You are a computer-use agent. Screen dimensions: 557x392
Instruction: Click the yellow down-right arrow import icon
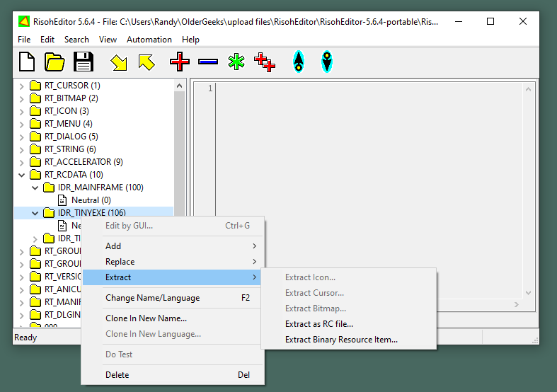119,62
